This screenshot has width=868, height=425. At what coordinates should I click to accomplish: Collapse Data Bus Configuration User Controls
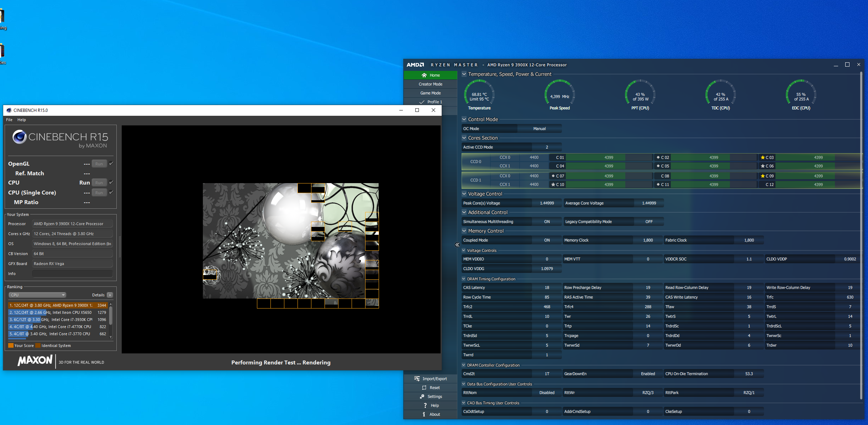(x=464, y=384)
